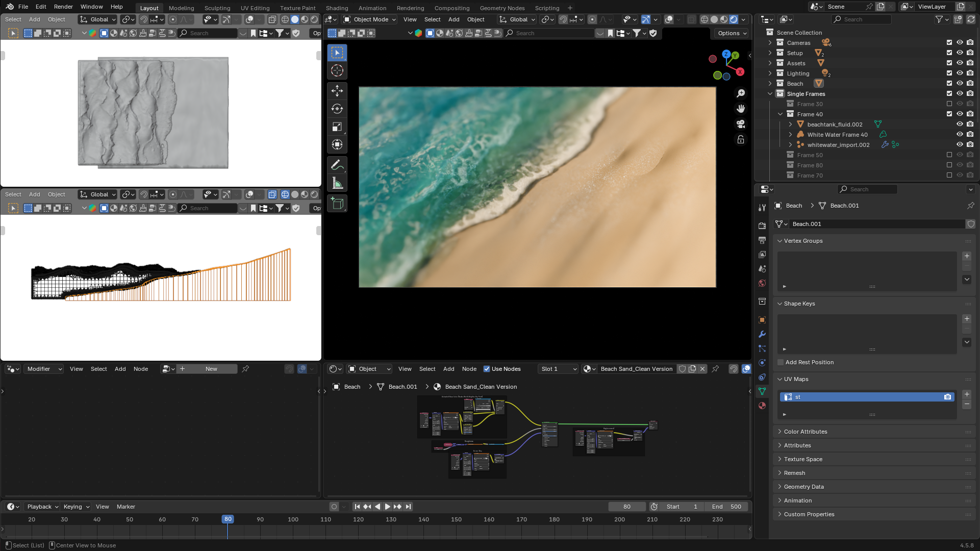Pick the Add Cube tool
Image resolution: width=980 pixels, height=551 pixels.
pos(337,203)
